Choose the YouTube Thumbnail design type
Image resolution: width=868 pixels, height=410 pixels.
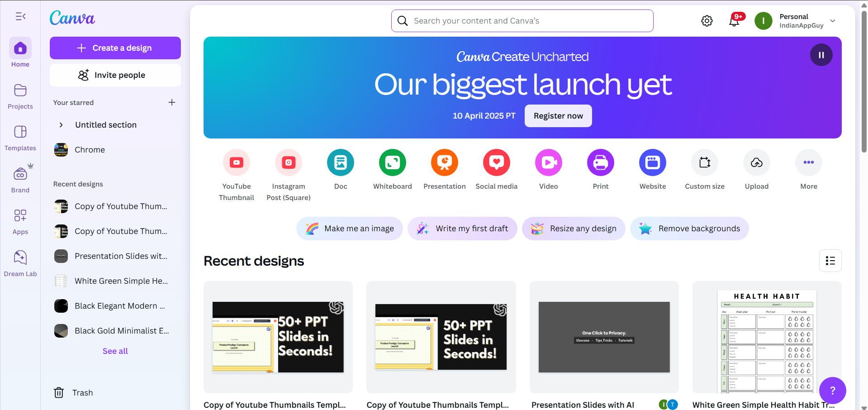[237, 176]
